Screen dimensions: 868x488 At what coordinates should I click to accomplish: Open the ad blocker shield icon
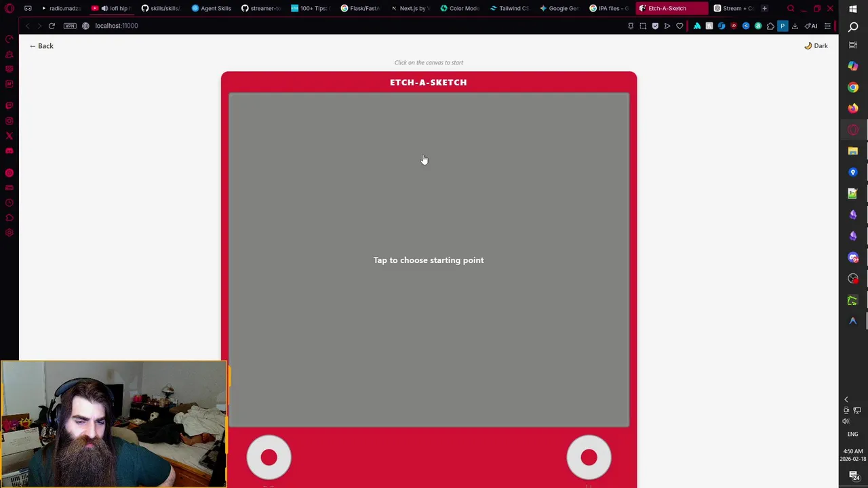[655, 26]
